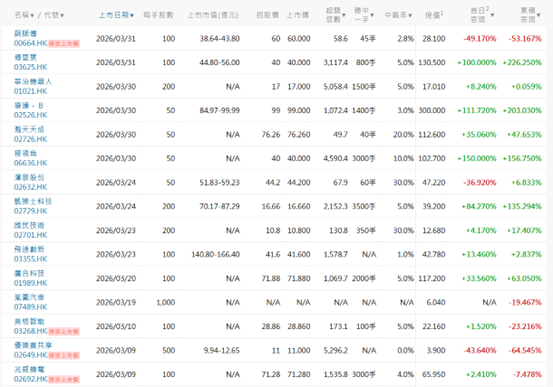Open stock code link 06636.HK
This screenshot has width=553, height=387.
(30, 163)
